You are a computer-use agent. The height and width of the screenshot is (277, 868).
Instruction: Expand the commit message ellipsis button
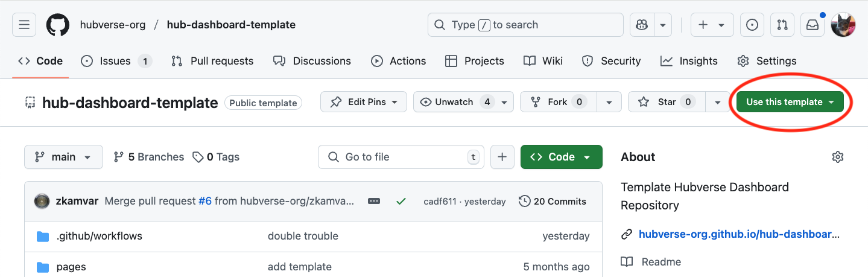tap(374, 201)
